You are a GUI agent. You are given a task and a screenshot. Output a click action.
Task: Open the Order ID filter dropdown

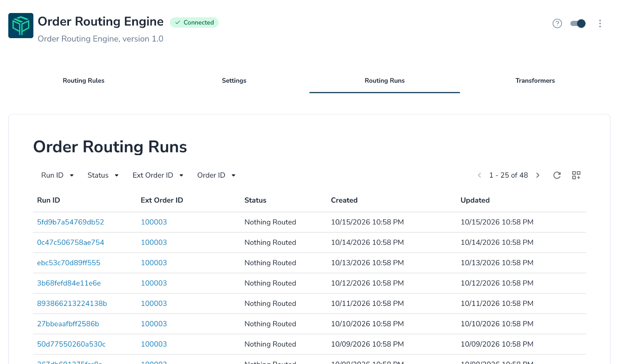click(216, 175)
